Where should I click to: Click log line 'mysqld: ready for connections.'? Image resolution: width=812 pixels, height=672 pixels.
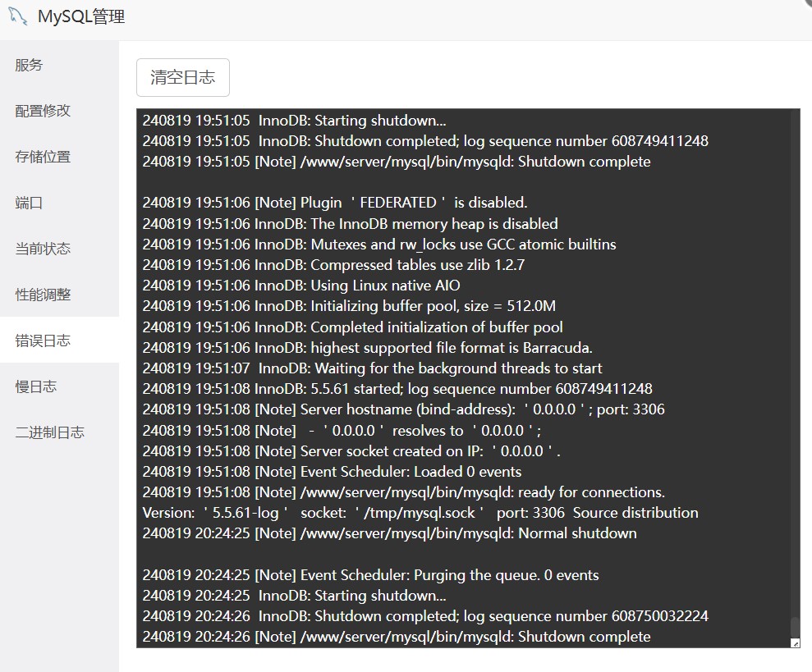pyautogui.click(x=404, y=491)
